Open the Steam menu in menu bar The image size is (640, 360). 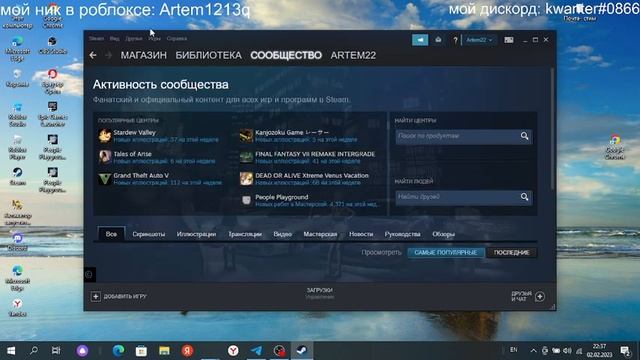tap(96, 38)
